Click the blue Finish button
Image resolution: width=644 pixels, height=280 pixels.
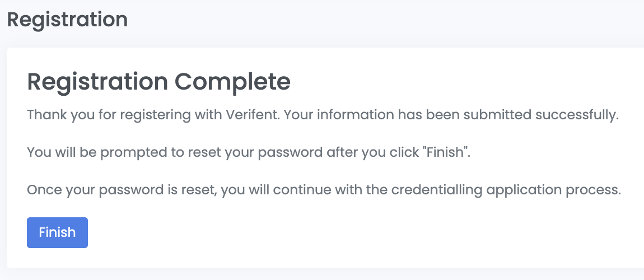click(x=57, y=232)
